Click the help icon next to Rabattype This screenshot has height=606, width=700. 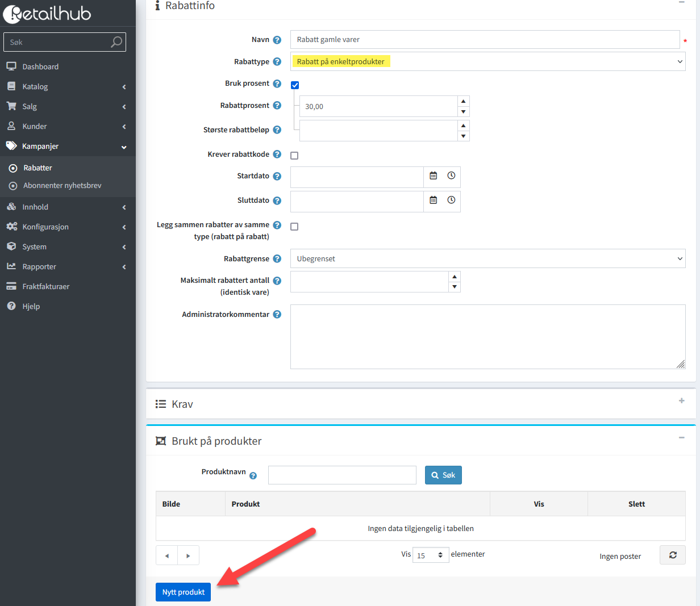point(277,62)
